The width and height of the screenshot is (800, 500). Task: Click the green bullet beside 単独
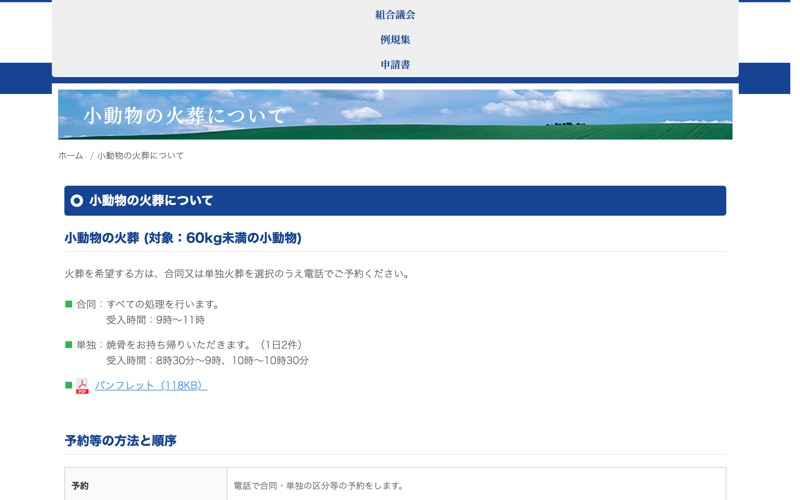[x=68, y=345]
